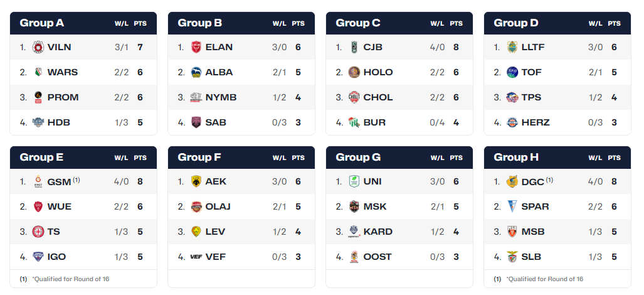Click the SLB team logo in Group H
The width and height of the screenshot is (644, 295).
point(512,257)
